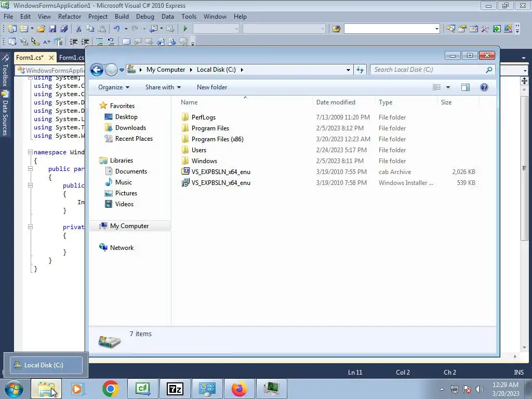
Task: Open the Tools menu
Action: [x=189, y=17]
